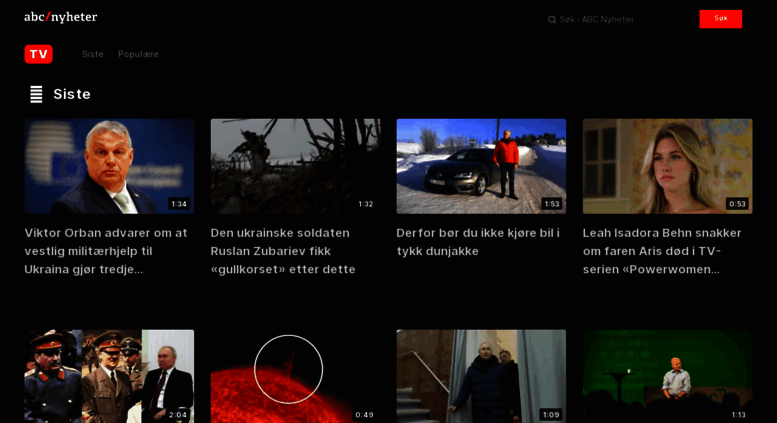Click the 2:04 duration badge
This screenshot has height=423, width=777.
coord(178,415)
